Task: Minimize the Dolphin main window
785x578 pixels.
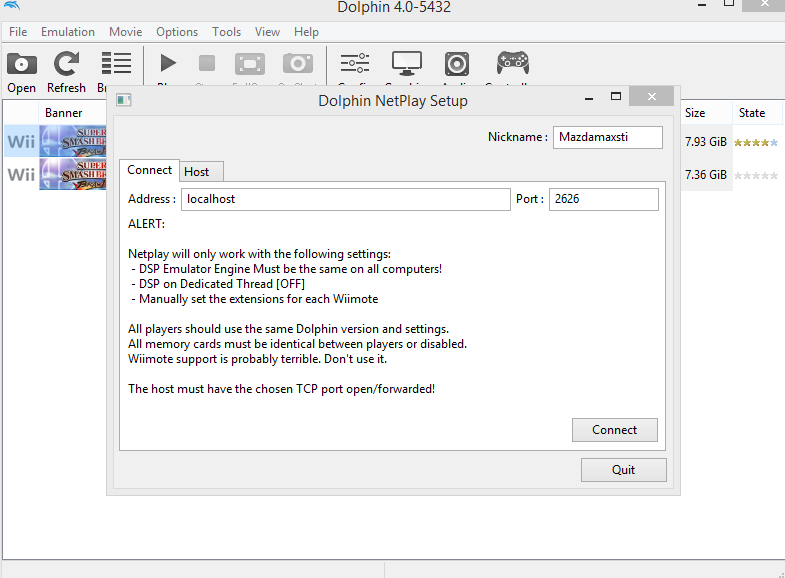Action: click(x=702, y=5)
